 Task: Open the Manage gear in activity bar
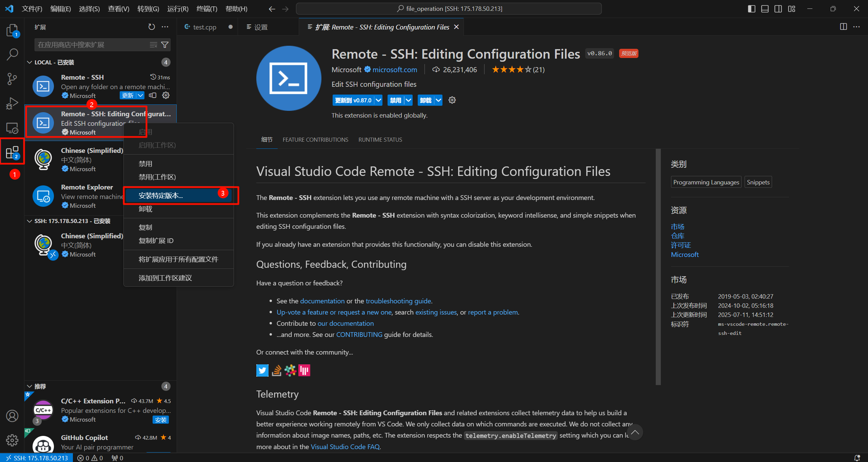pos(12,440)
